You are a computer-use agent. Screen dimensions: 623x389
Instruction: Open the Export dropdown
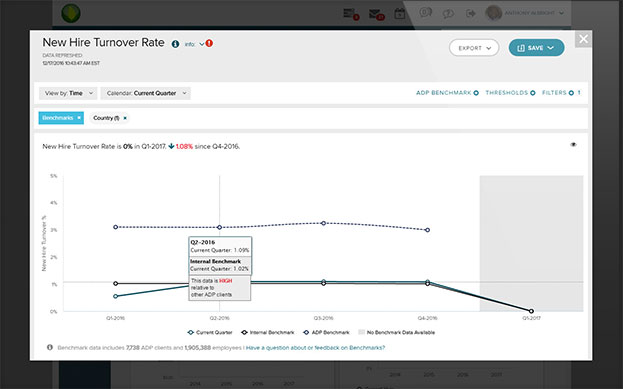pos(474,48)
